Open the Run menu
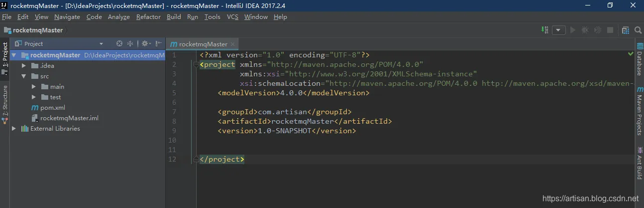Screen dimensions: 644x208 coord(193,17)
